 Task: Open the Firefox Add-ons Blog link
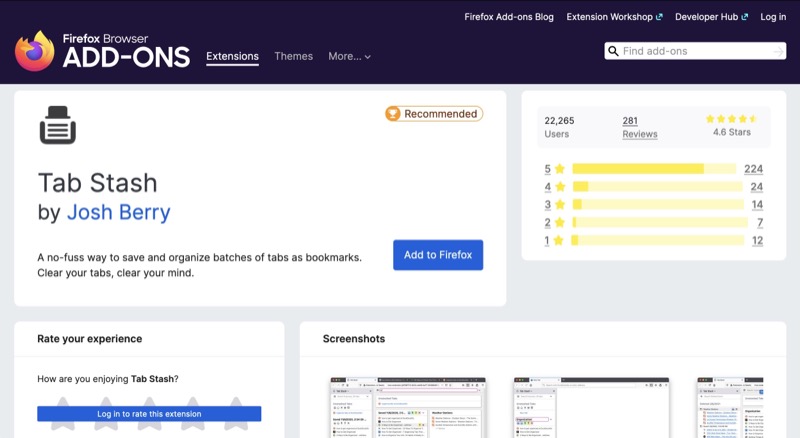point(509,17)
